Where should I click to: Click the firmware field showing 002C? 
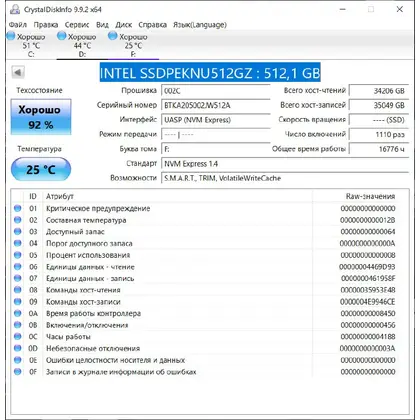click(215, 91)
